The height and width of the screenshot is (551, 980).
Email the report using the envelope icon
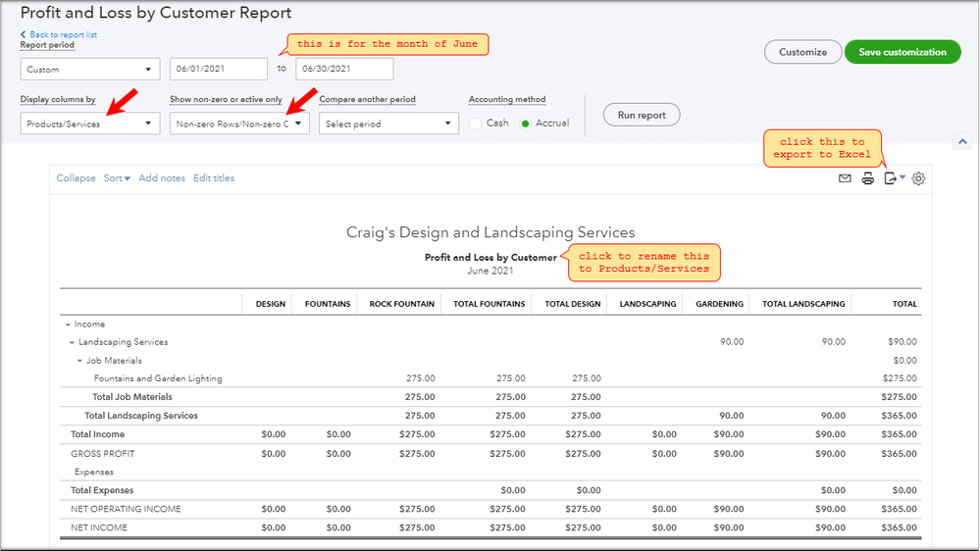click(x=845, y=178)
